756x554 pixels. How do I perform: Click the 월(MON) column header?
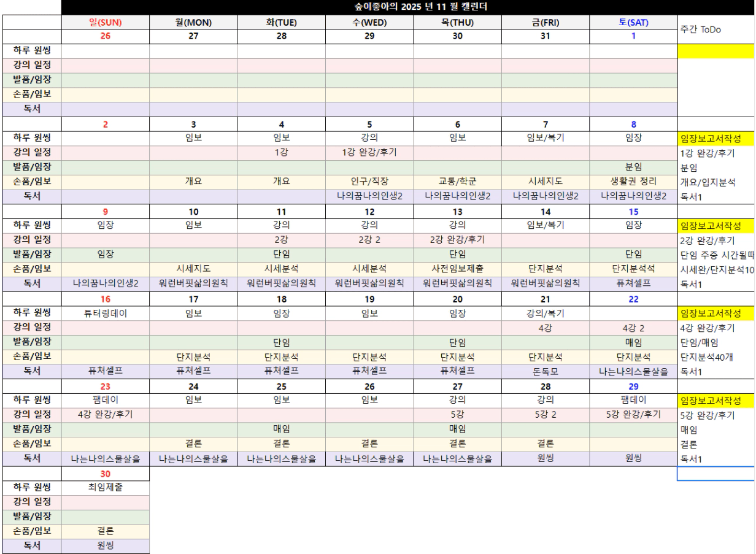(193, 23)
